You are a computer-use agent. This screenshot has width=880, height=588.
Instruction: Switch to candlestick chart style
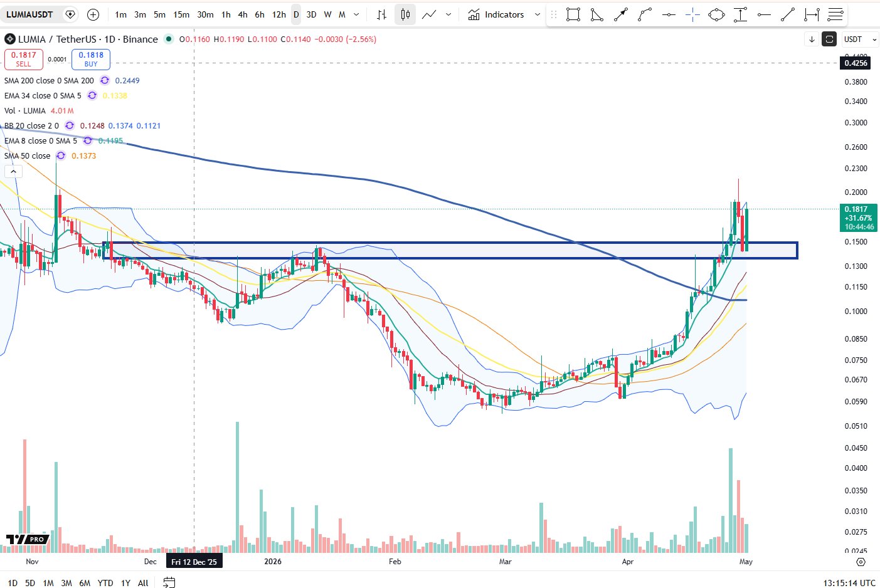[405, 14]
